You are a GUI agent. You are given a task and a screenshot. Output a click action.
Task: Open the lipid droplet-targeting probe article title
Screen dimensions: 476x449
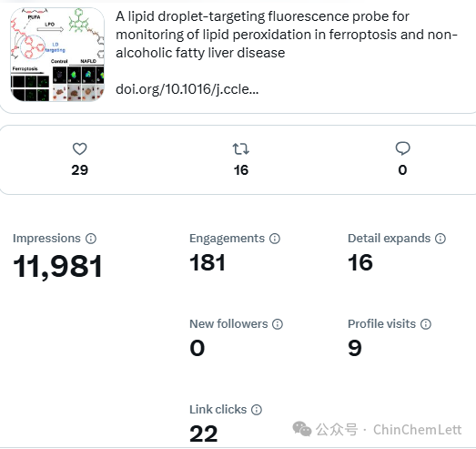[x=287, y=35]
